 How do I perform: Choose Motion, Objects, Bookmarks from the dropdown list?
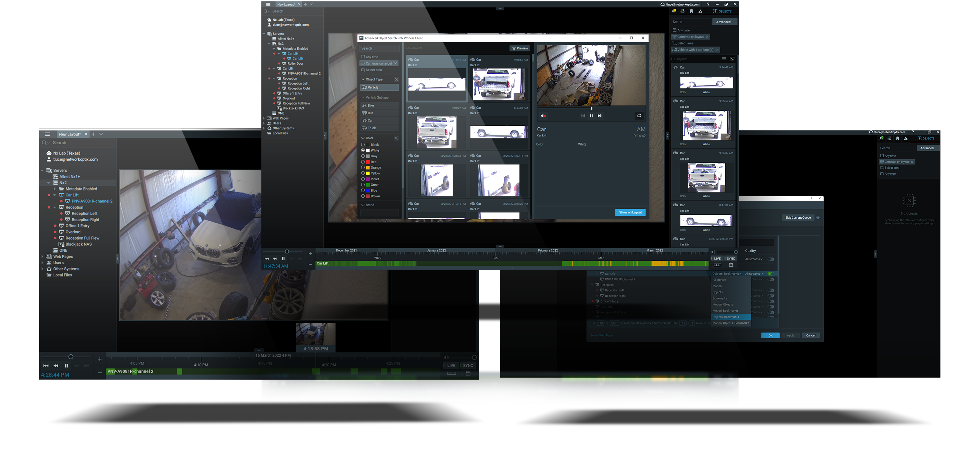(730, 323)
